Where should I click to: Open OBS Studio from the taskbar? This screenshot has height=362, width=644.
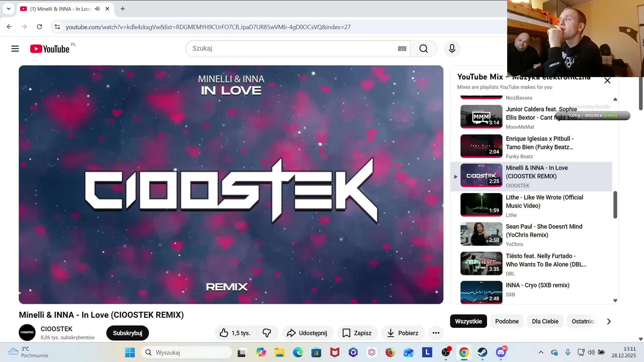click(446, 352)
